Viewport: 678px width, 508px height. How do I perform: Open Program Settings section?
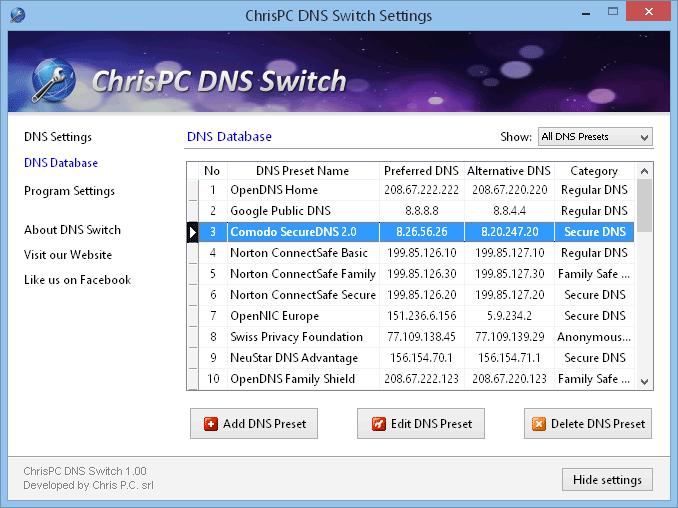pos(69,191)
